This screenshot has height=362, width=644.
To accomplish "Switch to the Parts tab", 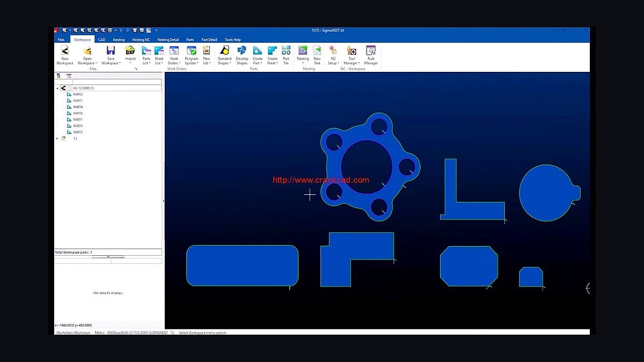I will tap(190, 40).
